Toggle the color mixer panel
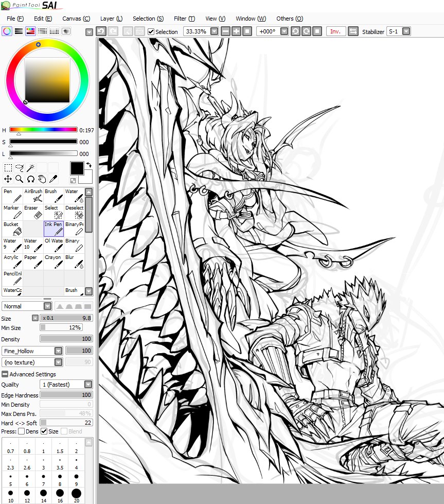Viewport: 444px width, 504px height. tap(42, 31)
